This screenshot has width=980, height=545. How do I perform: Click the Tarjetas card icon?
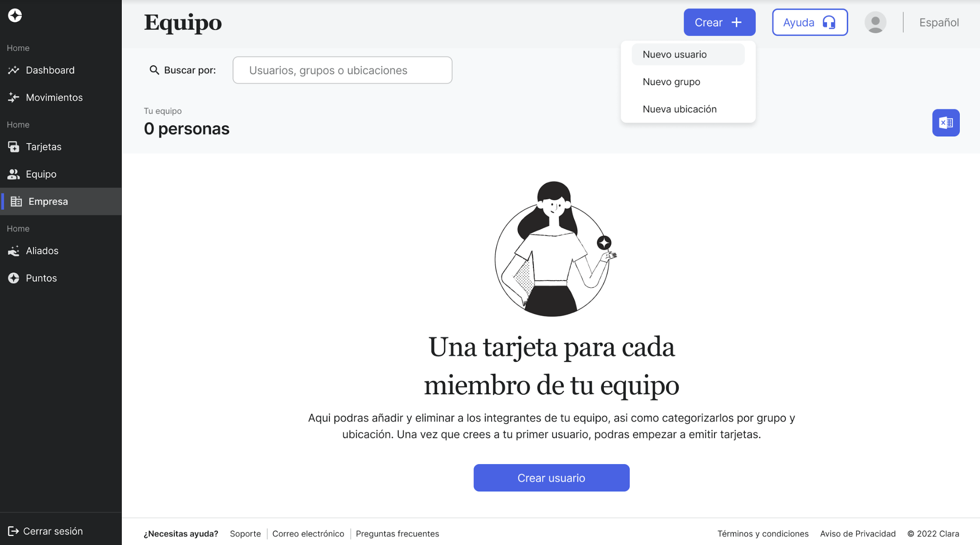point(13,147)
